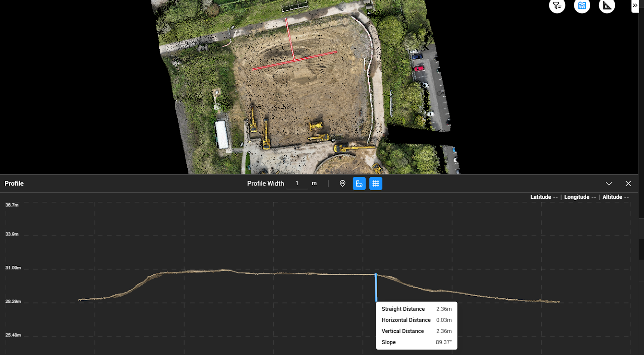The image size is (644, 355).
Task: Disable the grid lines in profile chart
Action: tap(376, 184)
